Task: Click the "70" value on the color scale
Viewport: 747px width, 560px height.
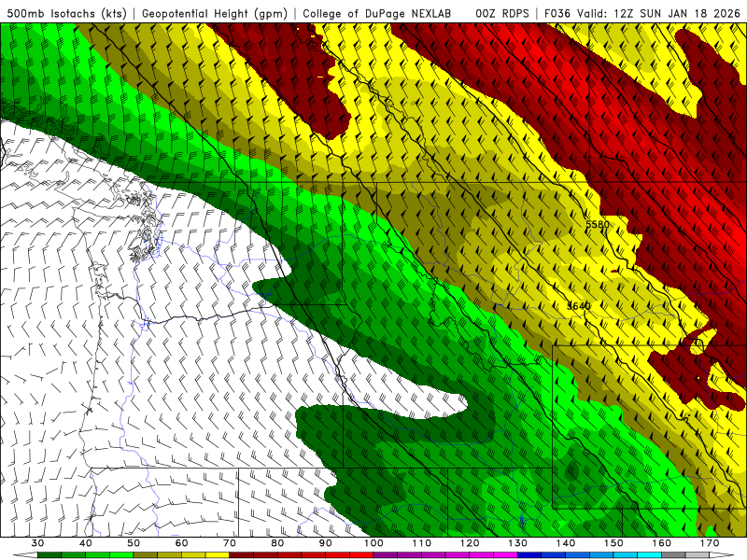Action: pos(230,543)
